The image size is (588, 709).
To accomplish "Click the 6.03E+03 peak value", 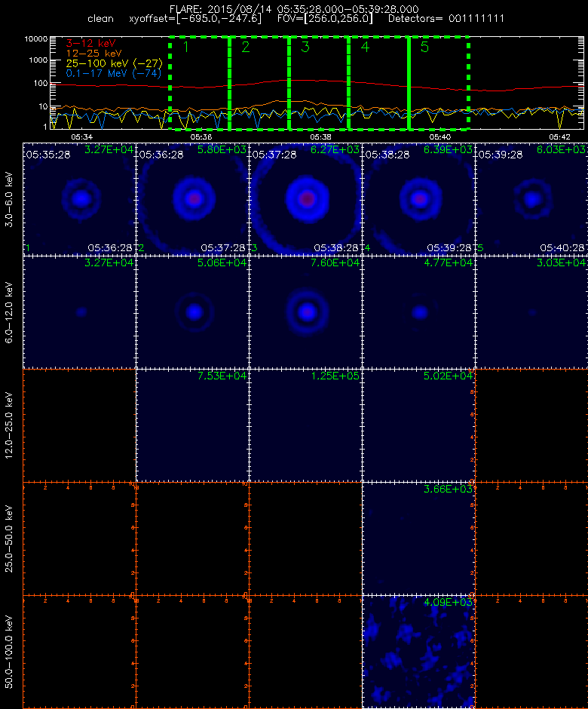I will (x=561, y=149).
